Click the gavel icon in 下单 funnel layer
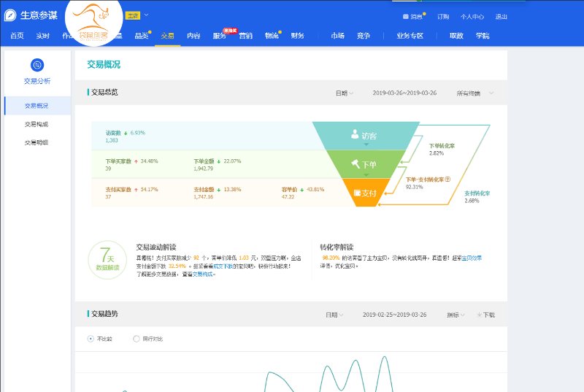Screen dimensions: 584x392 coord(356,164)
